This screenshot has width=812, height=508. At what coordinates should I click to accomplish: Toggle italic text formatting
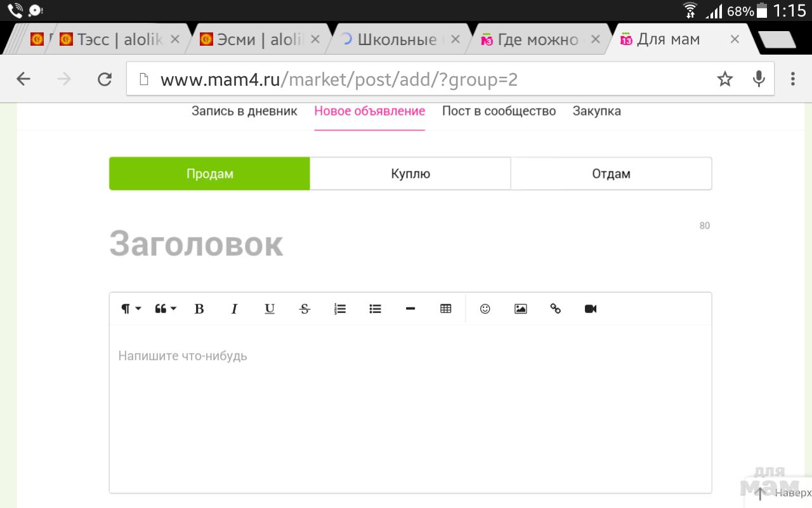coord(234,309)
